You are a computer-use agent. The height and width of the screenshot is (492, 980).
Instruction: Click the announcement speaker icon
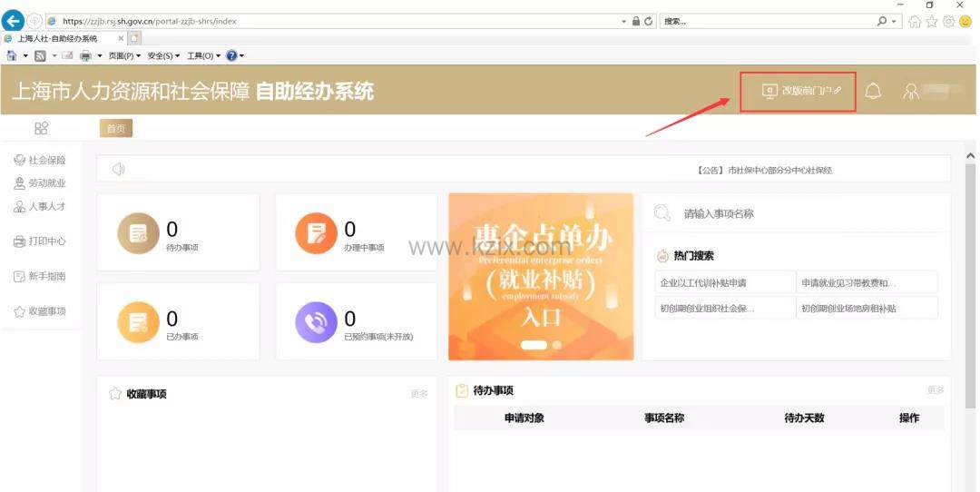[x=118, y=169]
